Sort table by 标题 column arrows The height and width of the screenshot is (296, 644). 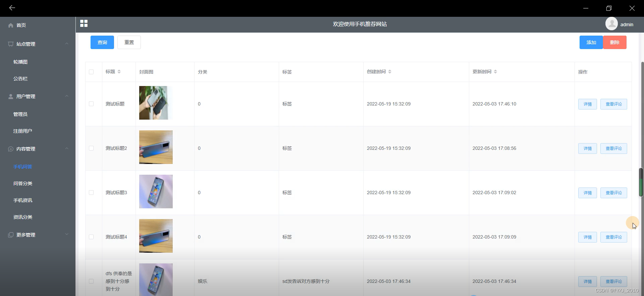point(119,72)
